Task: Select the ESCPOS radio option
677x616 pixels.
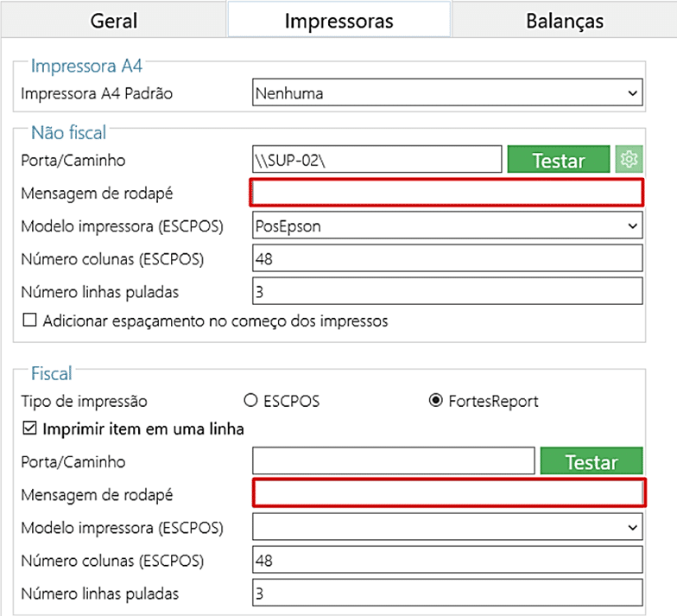Action: (x=252, y=401)
